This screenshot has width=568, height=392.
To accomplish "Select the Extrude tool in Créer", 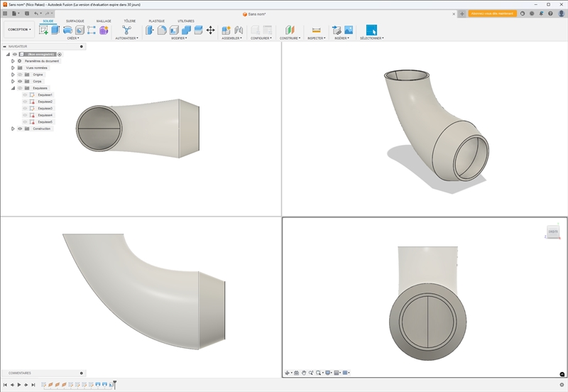I will [x=55, y=30].
